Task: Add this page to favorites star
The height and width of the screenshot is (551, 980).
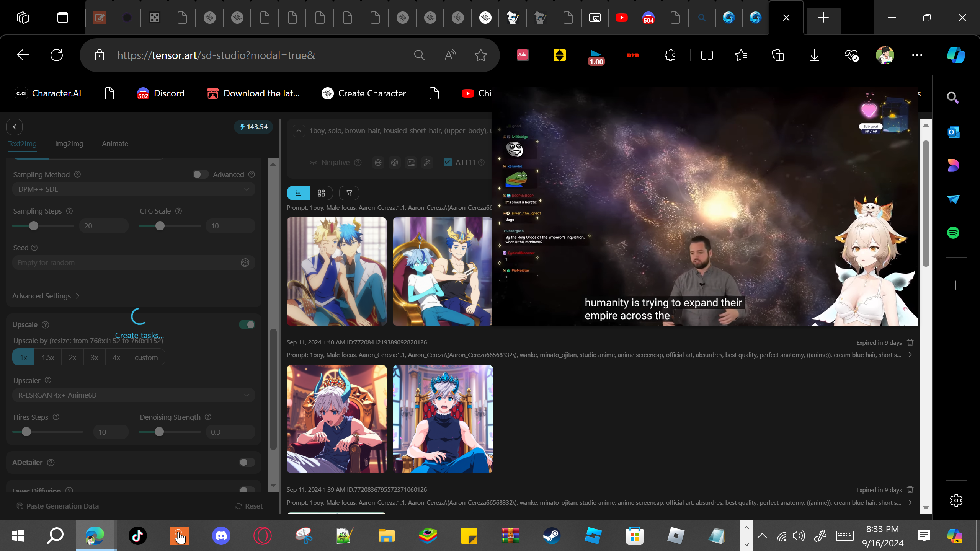Action: (481, 55)
